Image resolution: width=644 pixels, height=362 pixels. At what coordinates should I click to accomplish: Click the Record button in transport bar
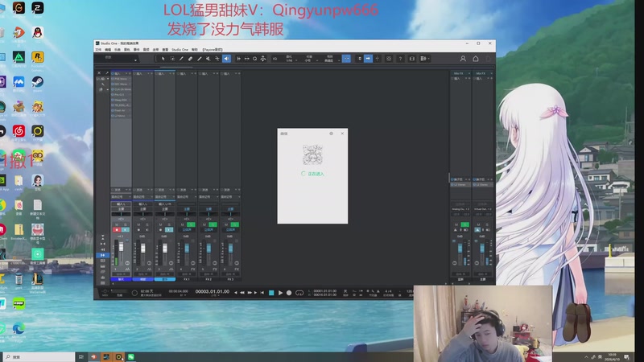tap(289, 293)
